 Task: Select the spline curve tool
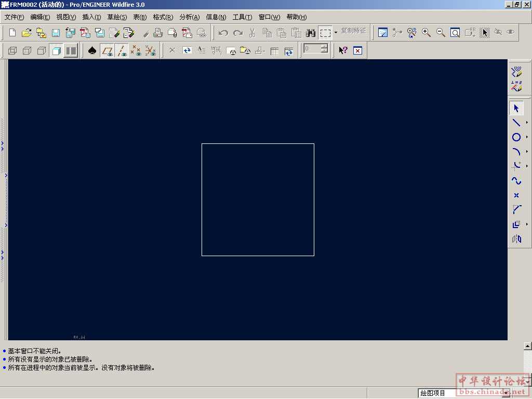[x=516, y=181]
